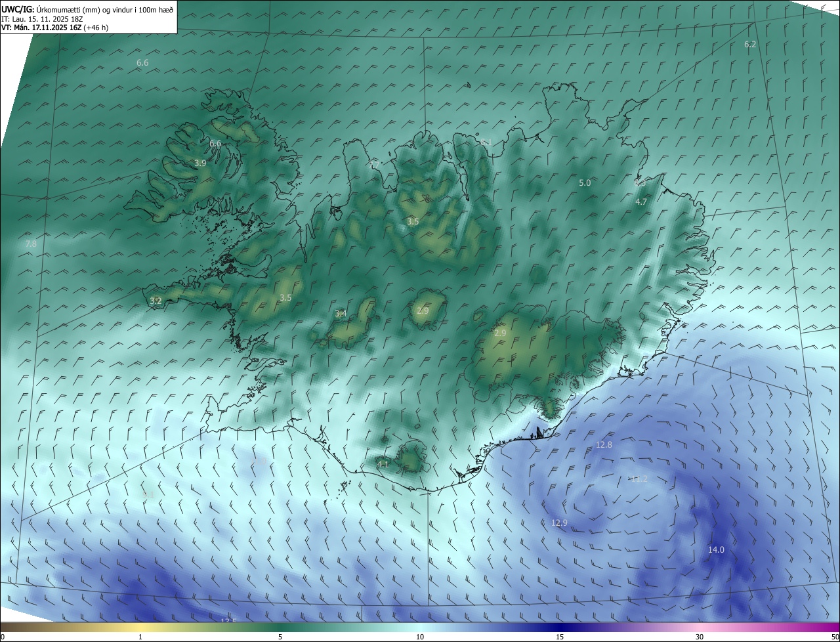
Task: Click the colour scale tick label 15
Action: (560, 637)
